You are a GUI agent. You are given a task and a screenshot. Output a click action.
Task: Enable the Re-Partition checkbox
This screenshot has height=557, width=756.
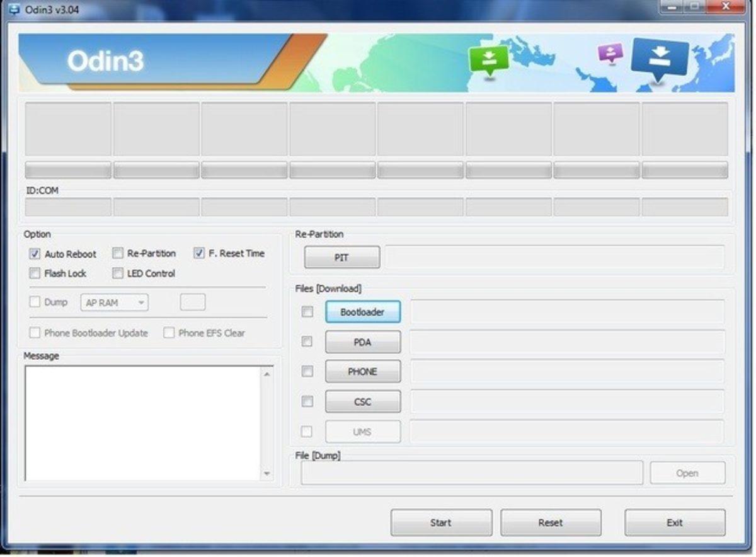pyautogui.click(x=118, y=253)
